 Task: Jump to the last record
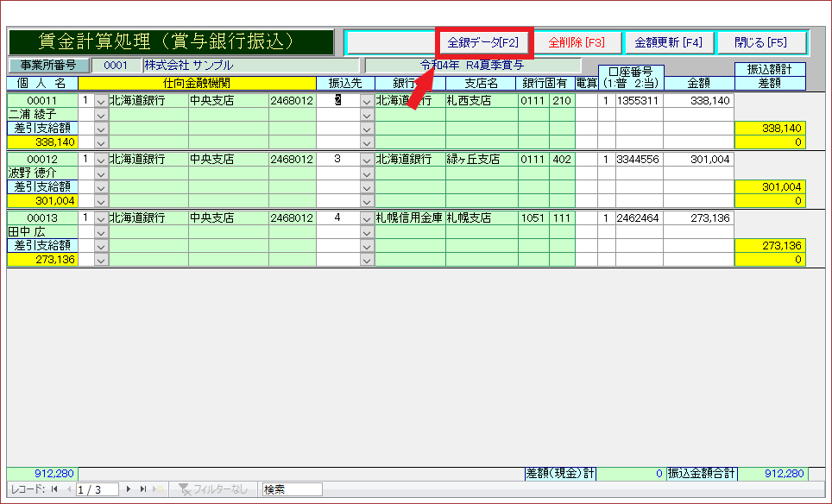(143, 489)
